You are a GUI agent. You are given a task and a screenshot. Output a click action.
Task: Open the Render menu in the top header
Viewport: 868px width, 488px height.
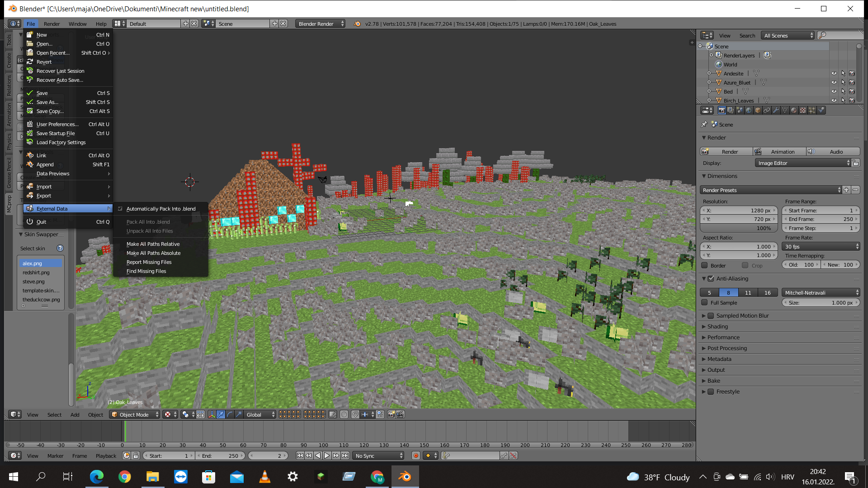pyautogui.click(x=52, y=23)
